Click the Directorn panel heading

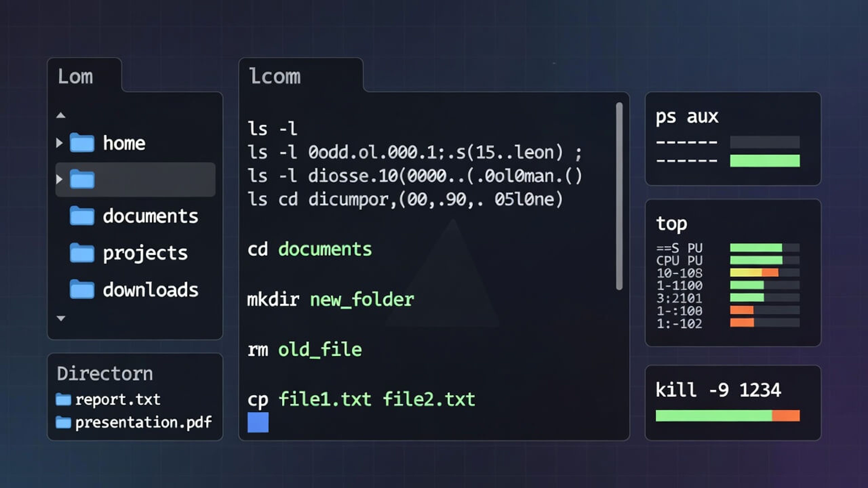(x=105, y=374)
